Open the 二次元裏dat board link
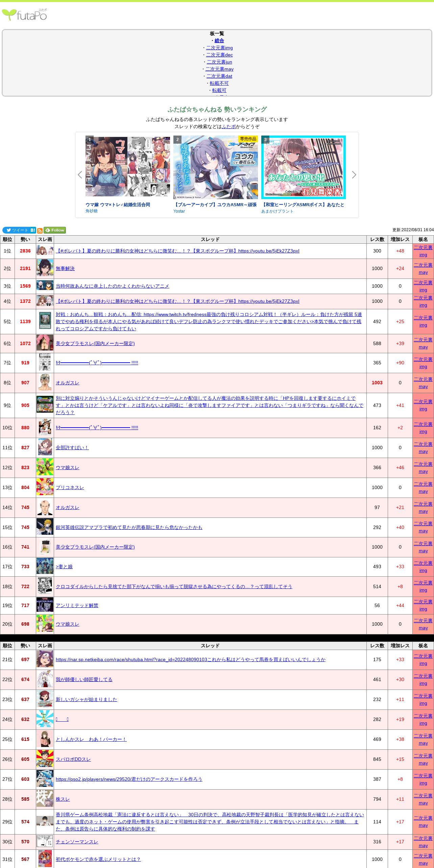This screenshot has width=434, height=868. (x=219, y=76)
